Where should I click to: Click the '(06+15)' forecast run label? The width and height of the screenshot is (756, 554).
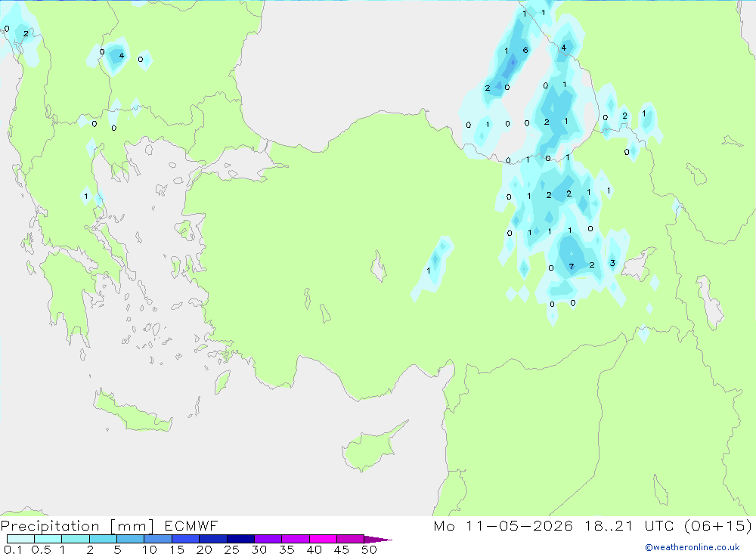[x=717, y=525]
